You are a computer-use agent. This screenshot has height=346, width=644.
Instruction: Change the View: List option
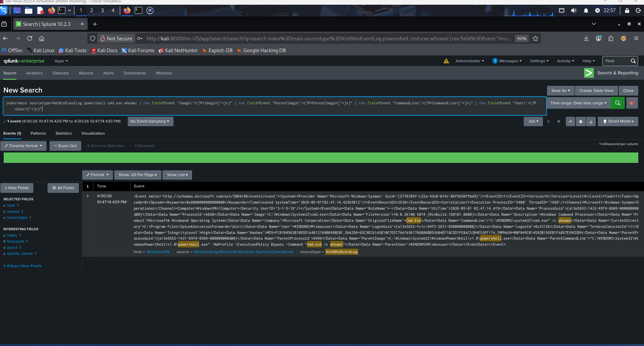(x=177, y=175)
